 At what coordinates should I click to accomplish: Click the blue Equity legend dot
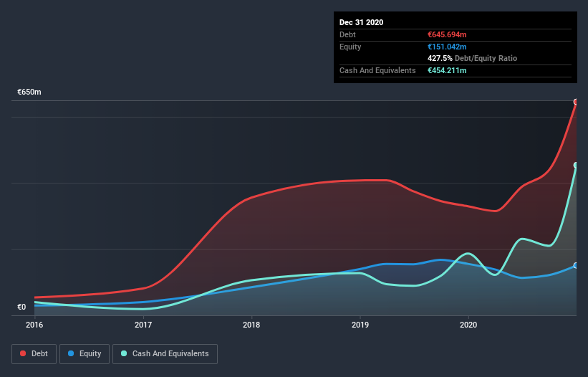71,353
